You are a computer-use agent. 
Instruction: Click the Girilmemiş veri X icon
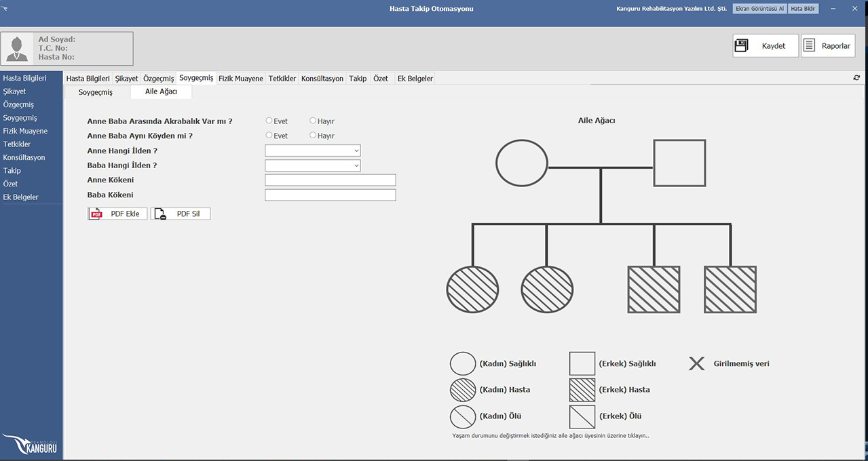pos(697,363)
